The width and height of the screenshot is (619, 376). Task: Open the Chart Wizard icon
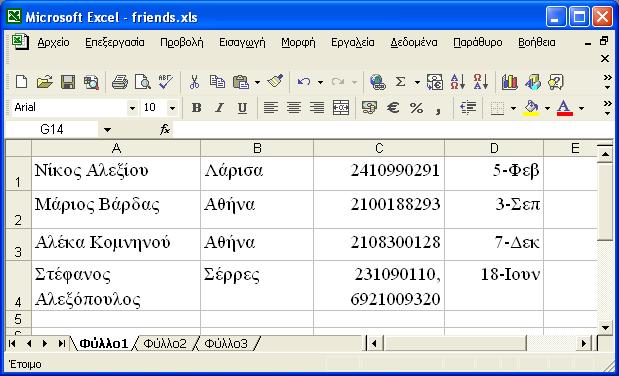click(x=510, y=82)
